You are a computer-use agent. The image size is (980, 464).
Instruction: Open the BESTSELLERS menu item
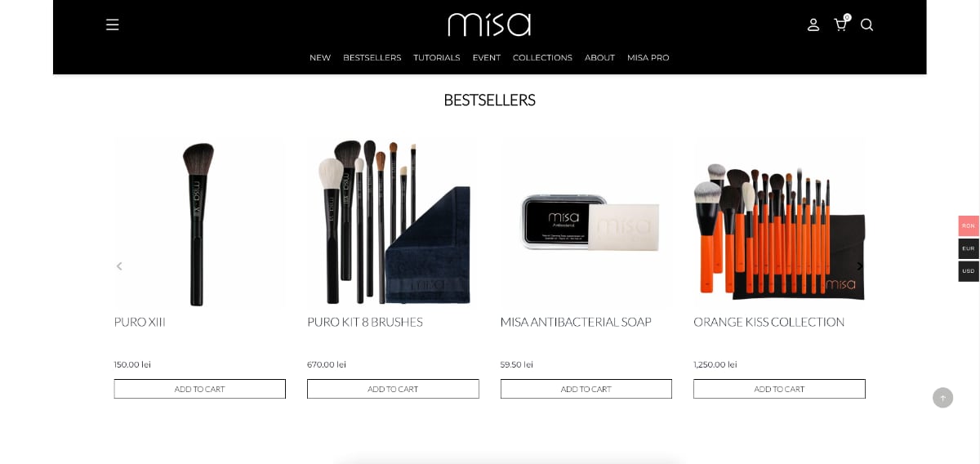point(372,58)
